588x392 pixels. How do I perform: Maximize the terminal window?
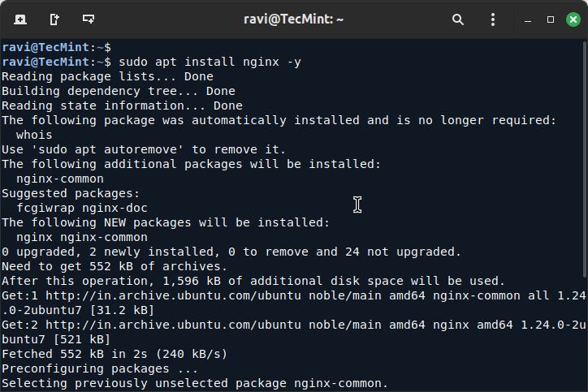550,19
